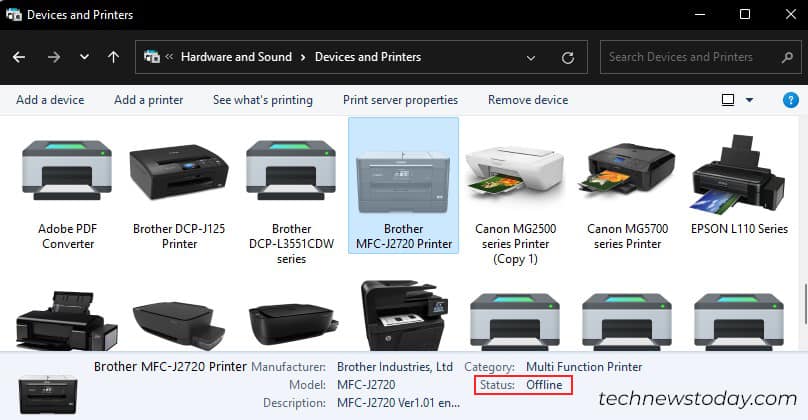Select the Canon MG2500 series Printer (Copy 1) icon
Viewport: 808px width, 420px height.
click(515, 174)
